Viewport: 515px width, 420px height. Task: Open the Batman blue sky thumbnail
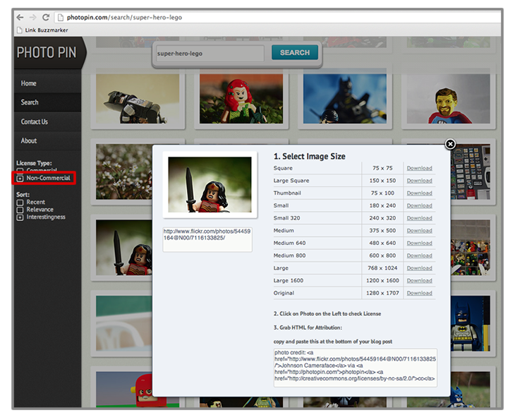coord(345,99)
